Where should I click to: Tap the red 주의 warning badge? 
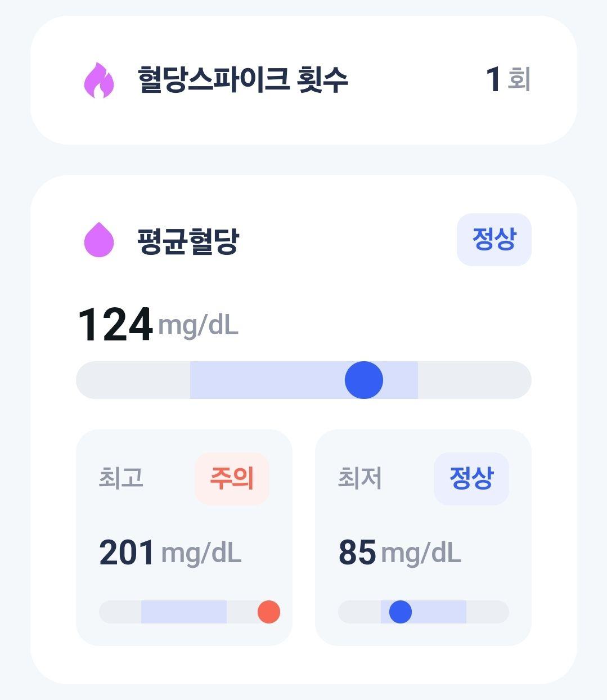[x=232, y=479]
